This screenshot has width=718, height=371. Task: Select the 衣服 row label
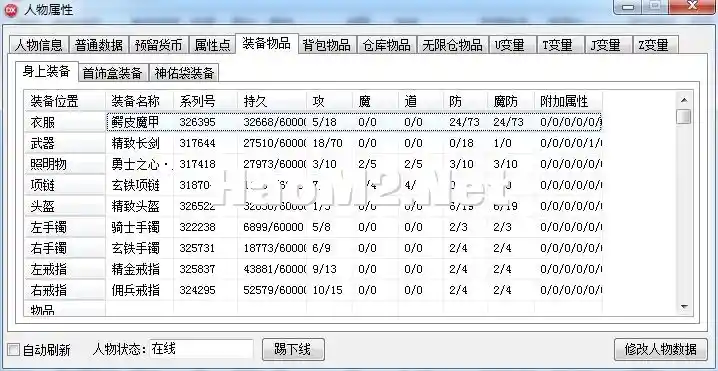tap(65, 122)
